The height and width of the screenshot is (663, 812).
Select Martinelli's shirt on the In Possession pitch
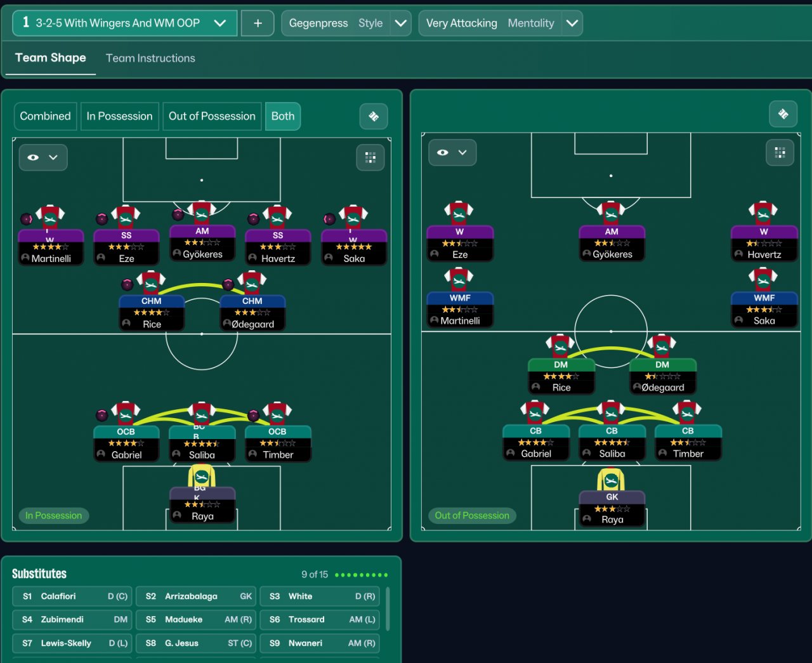click(x=50, y=217)
